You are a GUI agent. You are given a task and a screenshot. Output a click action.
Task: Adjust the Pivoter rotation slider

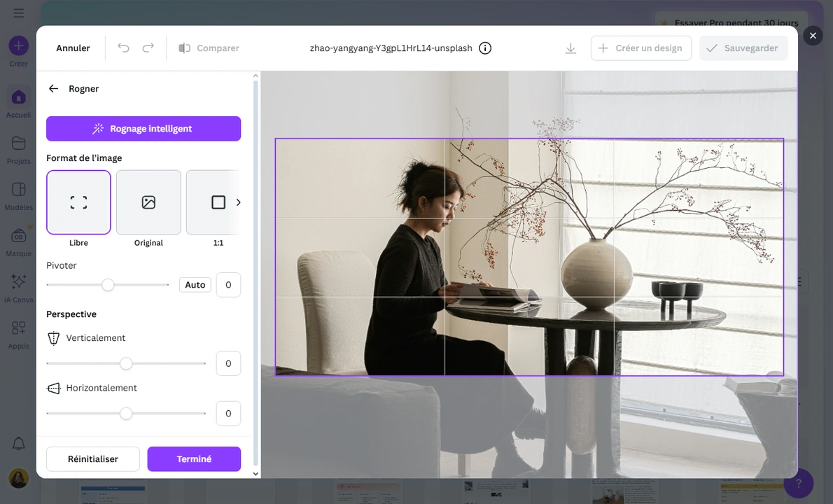[x=108, y=285]
